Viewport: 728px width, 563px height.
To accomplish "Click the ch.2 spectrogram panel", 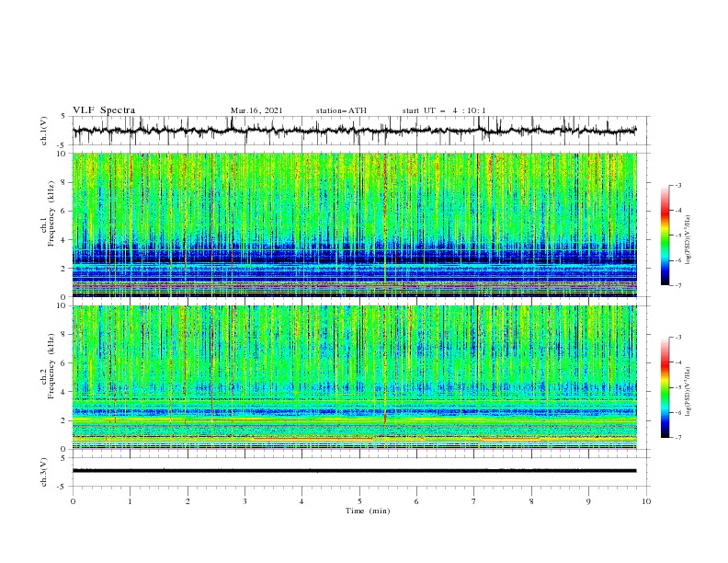I will coord(355,377).
